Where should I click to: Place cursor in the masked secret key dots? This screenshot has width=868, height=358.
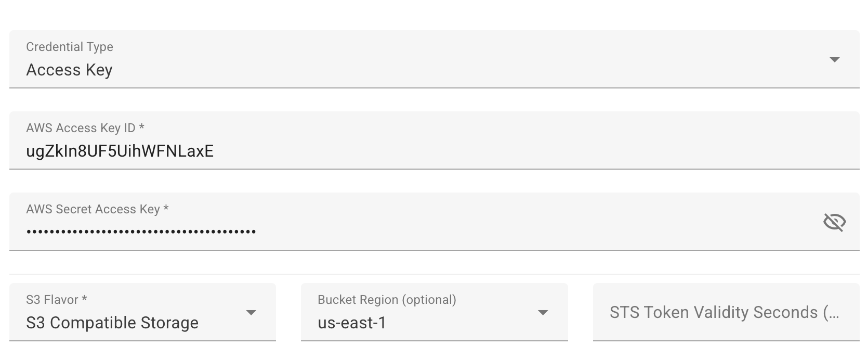141,232
